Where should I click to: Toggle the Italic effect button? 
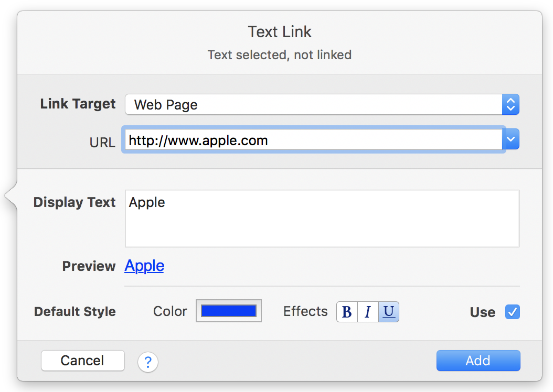tap(368, 312)
